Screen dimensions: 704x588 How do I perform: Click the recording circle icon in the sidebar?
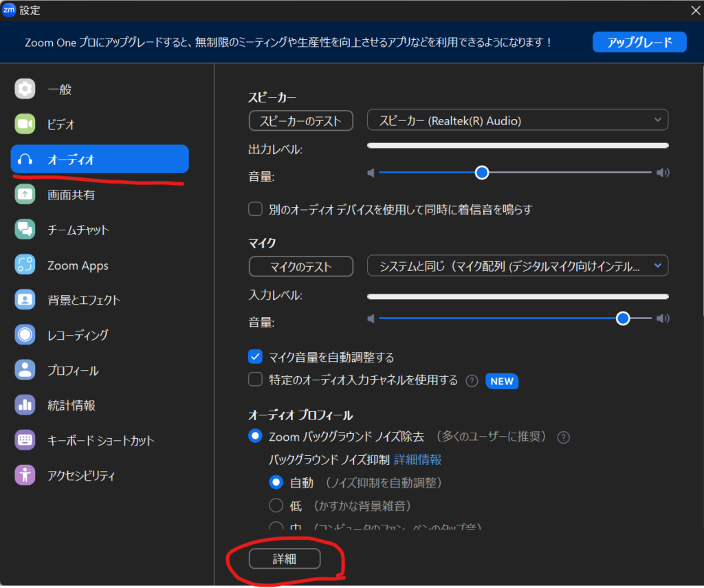pyautogui.click(x=25, y=335)
